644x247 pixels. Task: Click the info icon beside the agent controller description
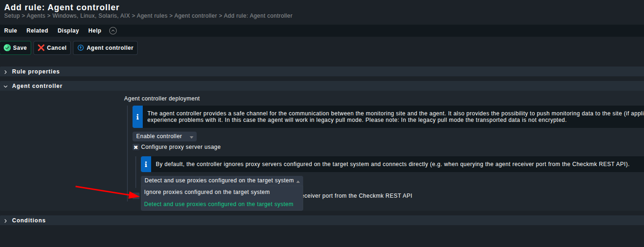click(x=138, y=117)
